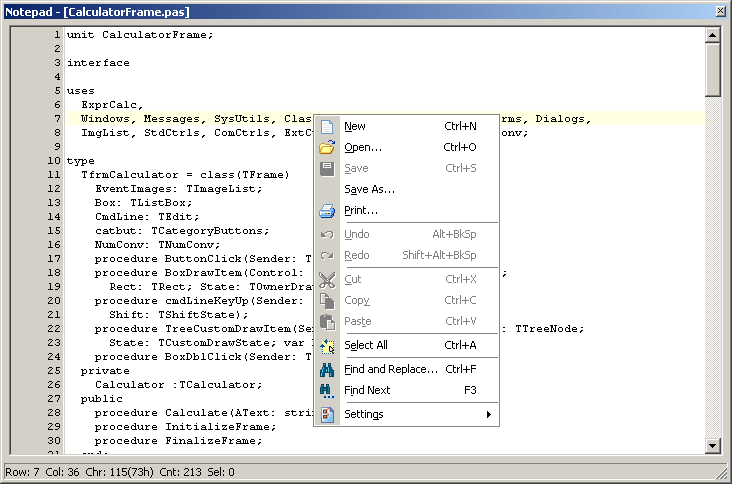Click the 'ExprCalc,' code line
The height and width of the screenshot is (484, 732).
(x=112, y=105)
